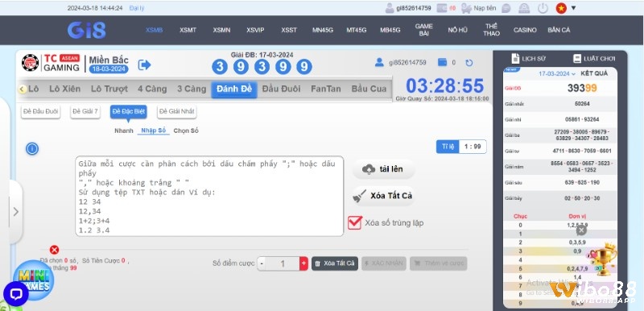Click the blue info icon
The image size is (644, 311).
pos(32,149)
